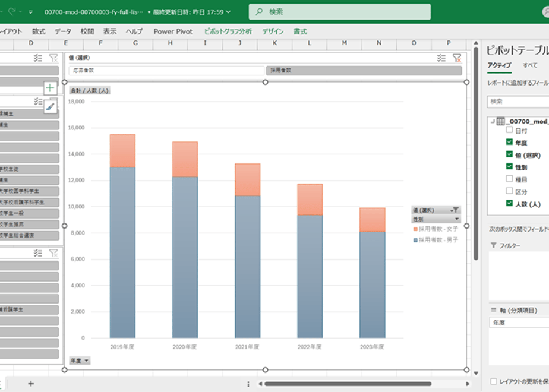Clear filter icon of bottom-left slicer
Viewport: 549px width, 392px height.
pos(53,252)
